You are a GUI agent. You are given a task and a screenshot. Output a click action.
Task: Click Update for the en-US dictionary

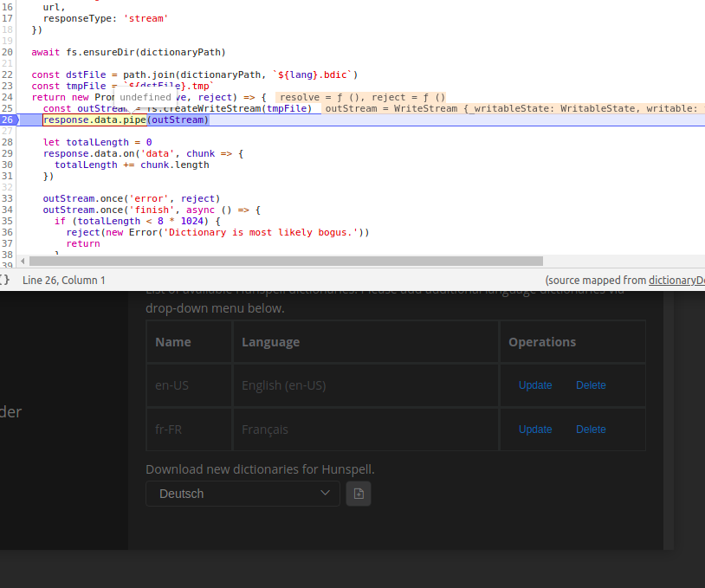coord(535,384)
